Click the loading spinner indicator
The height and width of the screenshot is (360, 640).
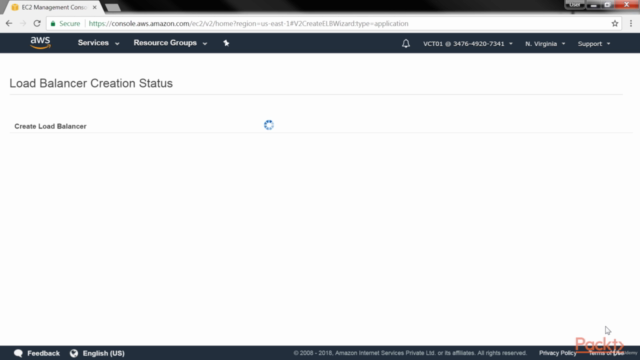tap(269, 125)
